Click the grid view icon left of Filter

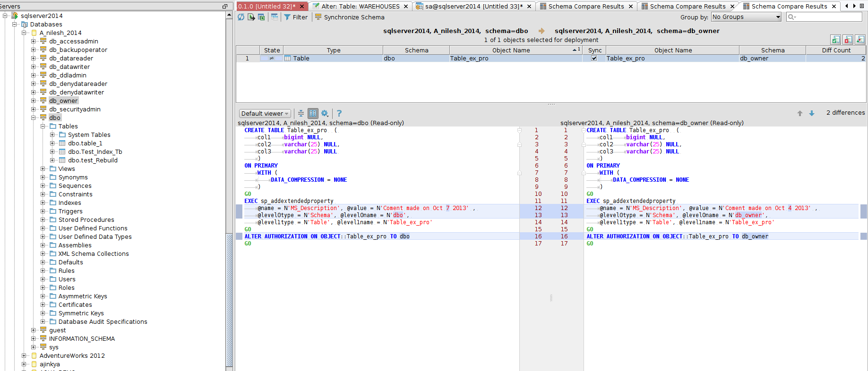tap(275, 17)
